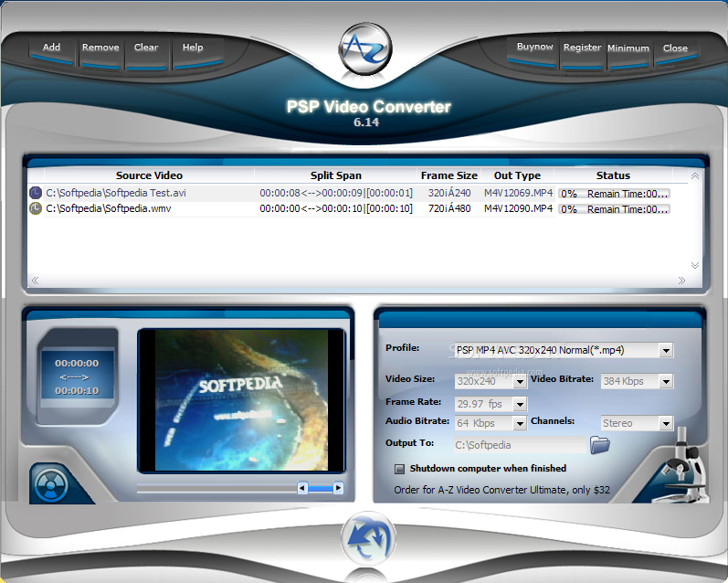Click the Add button

51,50
